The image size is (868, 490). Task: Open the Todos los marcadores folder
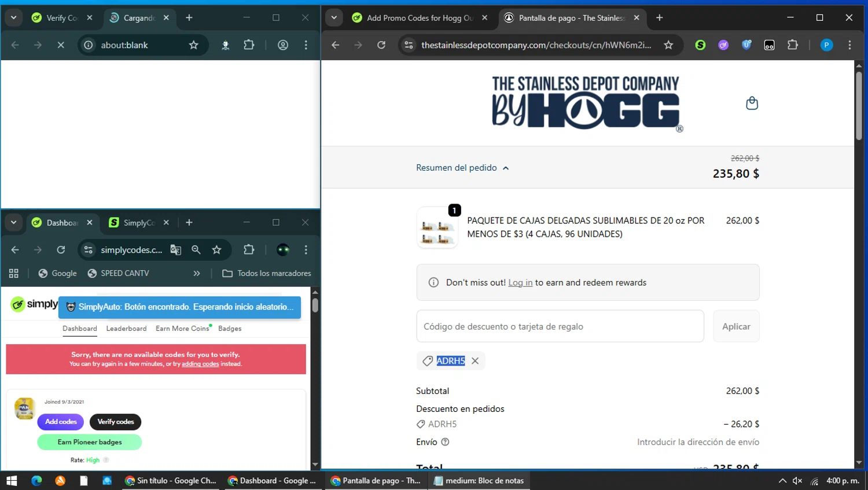[267, 274]
